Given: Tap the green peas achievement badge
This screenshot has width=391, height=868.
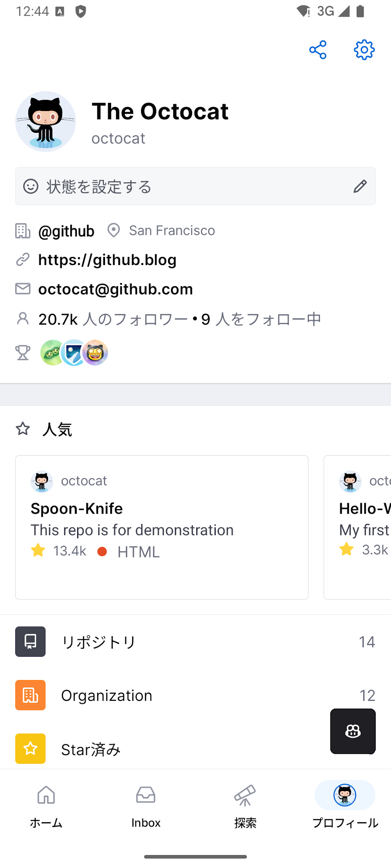Looking at the screenshot, I should (52, 353).
